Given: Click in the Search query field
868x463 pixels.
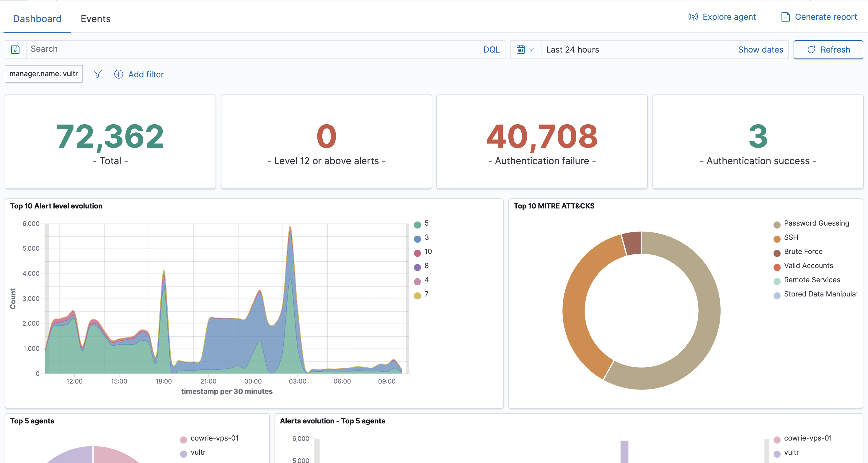Looking at the screenshot, I should tap(251, 49).
